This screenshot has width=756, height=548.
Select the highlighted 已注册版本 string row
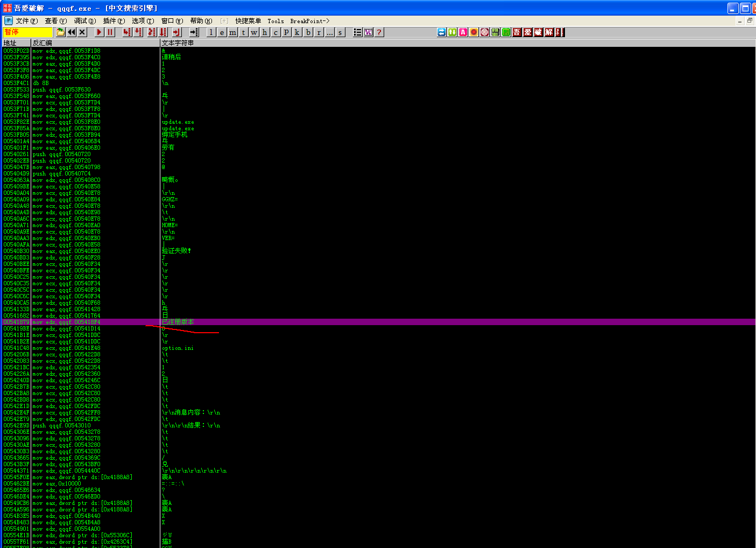[x=378, y=322]
